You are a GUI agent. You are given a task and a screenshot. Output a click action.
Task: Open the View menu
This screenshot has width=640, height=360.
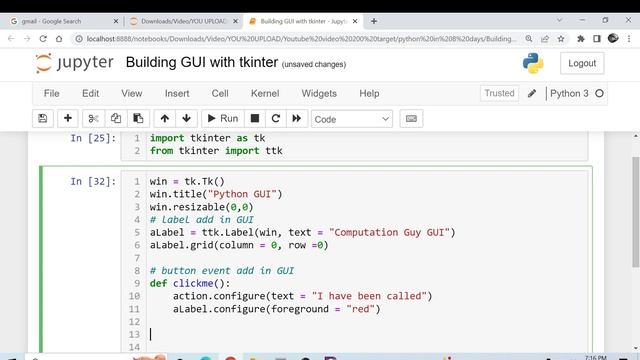(x=131, y=93)
